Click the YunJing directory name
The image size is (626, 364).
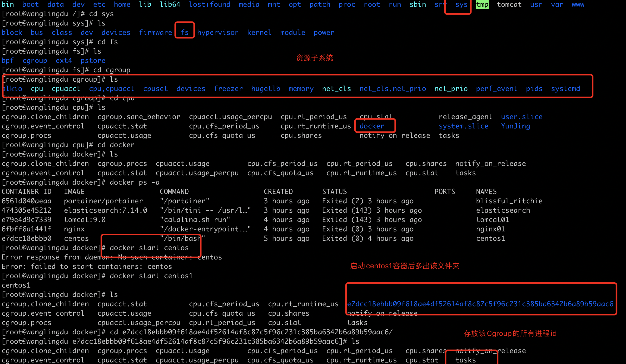515,126
